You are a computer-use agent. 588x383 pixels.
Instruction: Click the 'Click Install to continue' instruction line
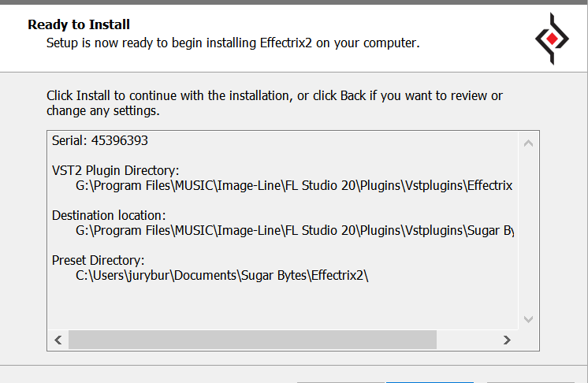click(274, 96)
